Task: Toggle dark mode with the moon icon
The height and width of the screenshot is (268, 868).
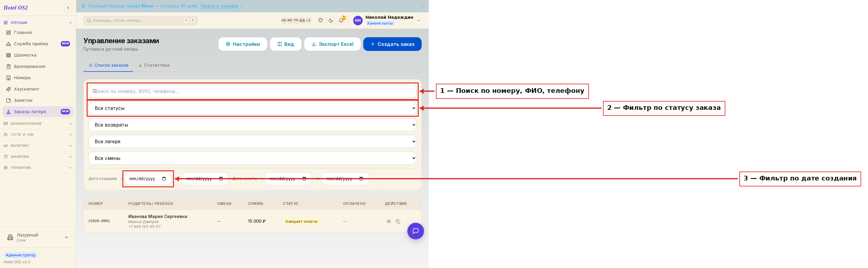Action: [x=331, y=21]
